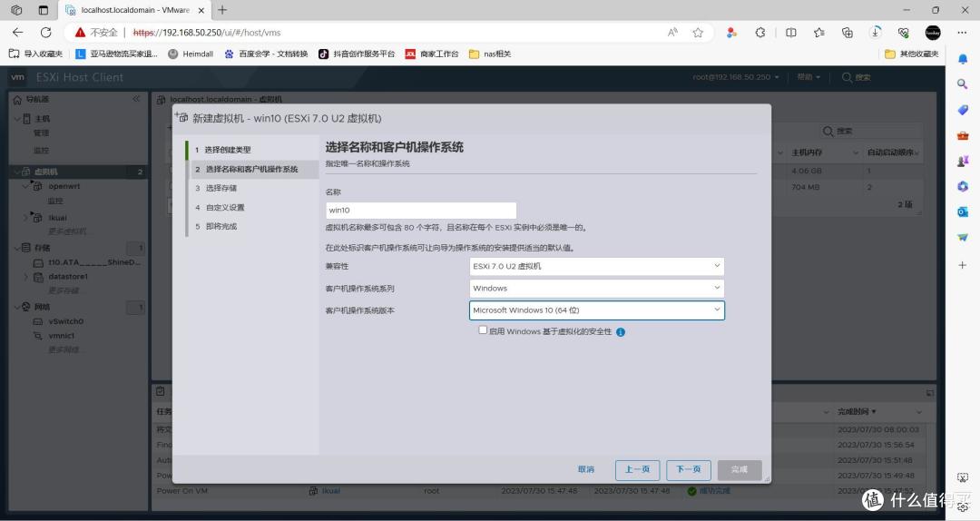This screenshot has height=521, width=980.
Task: Click the info icon beside virtualization security
Action: click(x=621, y=332)
